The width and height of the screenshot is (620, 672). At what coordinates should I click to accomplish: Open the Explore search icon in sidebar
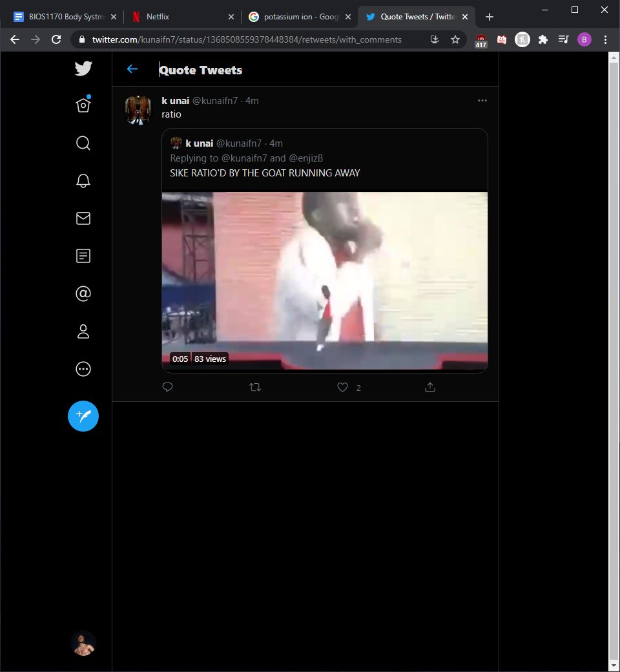point(83,143)
